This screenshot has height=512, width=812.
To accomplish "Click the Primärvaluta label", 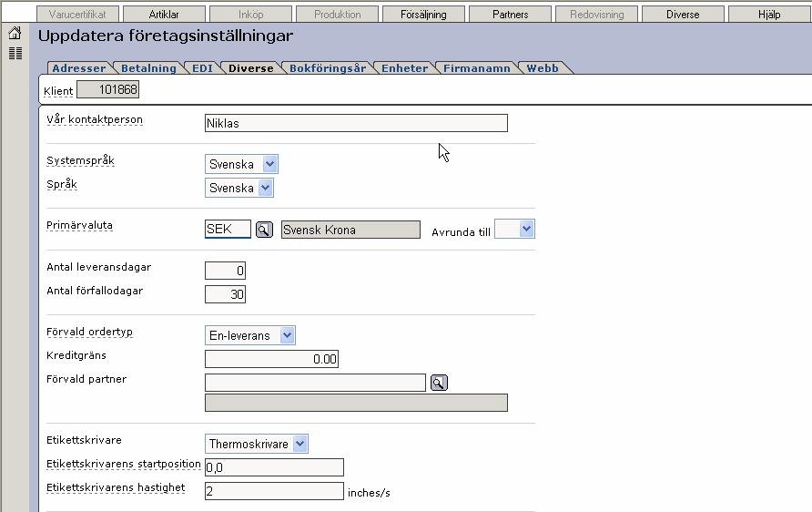I will click(x=79, y=225).
